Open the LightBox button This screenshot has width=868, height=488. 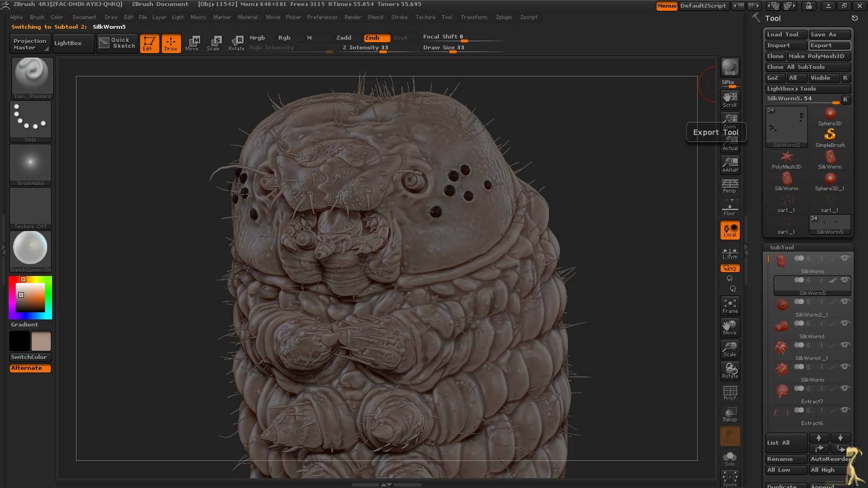(x=73, y=43)
